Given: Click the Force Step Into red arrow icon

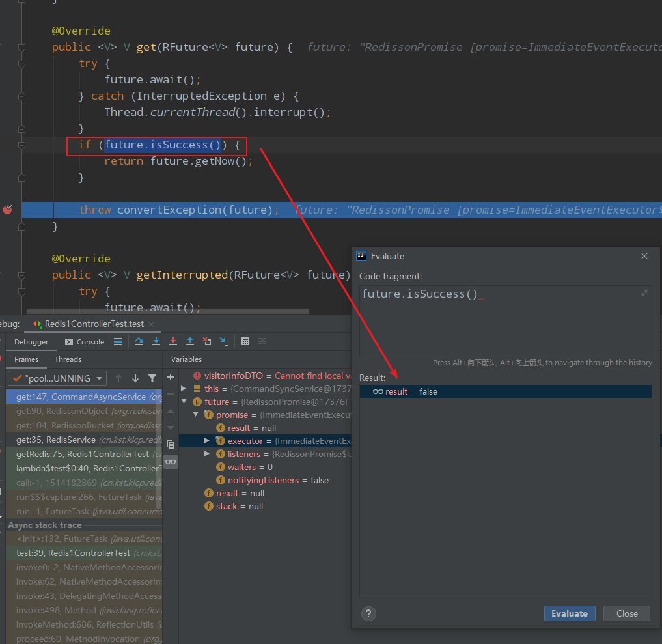Looking at the screenshot, I should tap(173, 341).
